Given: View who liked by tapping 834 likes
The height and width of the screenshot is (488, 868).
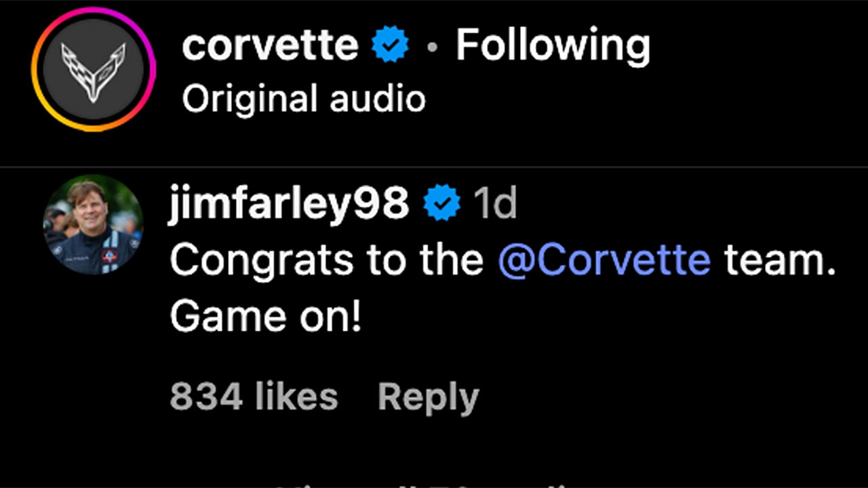Looking at the screenshot, I should pos(254,396).
